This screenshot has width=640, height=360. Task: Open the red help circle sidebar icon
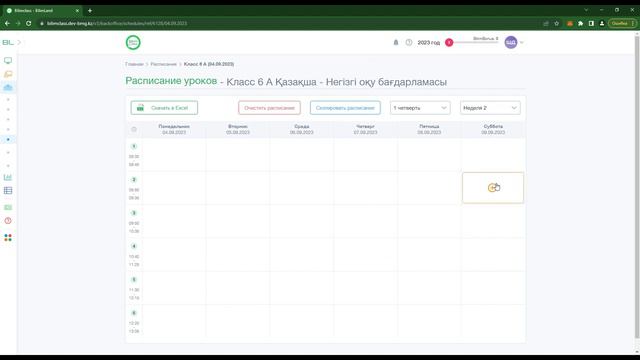click(x=8, y=221)
